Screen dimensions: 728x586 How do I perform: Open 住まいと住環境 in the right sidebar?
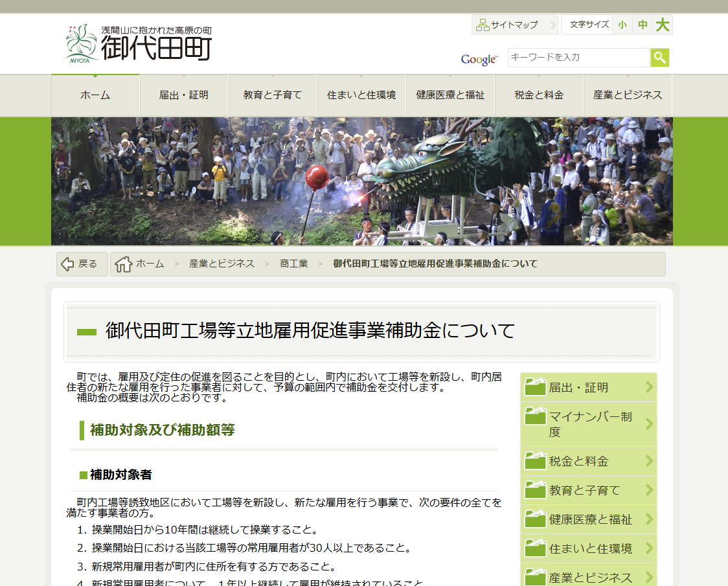589,548
